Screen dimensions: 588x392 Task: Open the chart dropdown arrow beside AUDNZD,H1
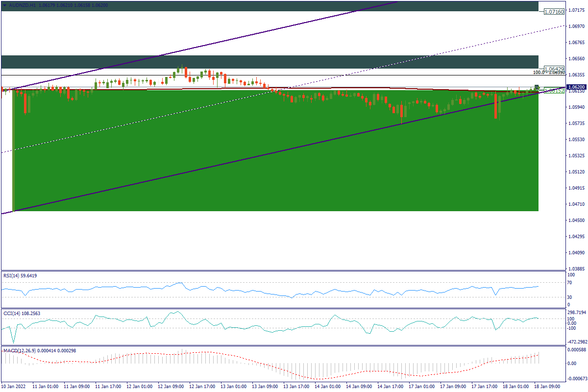5,4
